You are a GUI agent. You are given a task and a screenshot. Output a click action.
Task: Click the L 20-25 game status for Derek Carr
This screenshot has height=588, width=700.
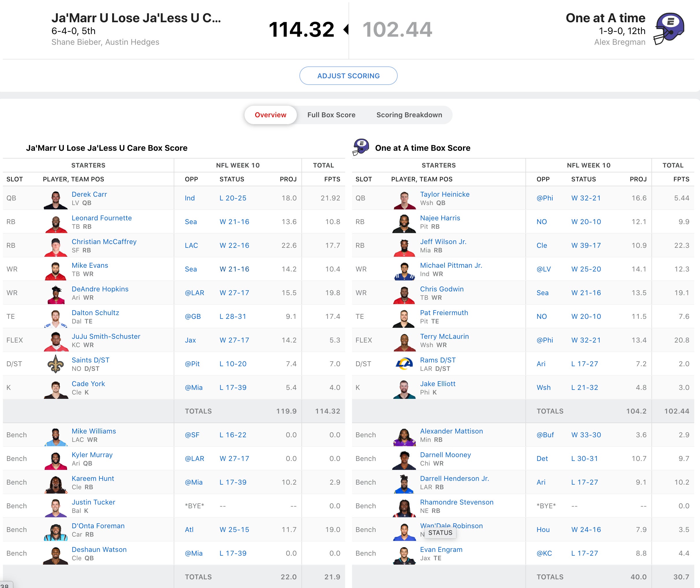(233, 198)
